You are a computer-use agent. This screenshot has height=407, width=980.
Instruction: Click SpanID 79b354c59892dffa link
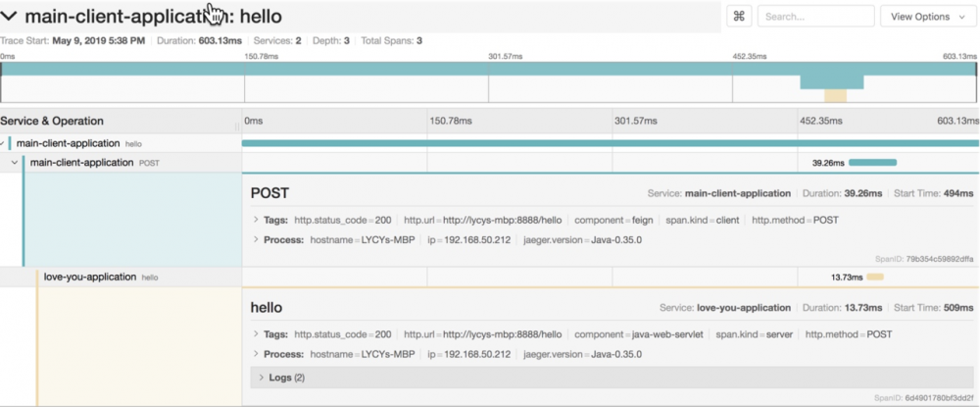924,258
